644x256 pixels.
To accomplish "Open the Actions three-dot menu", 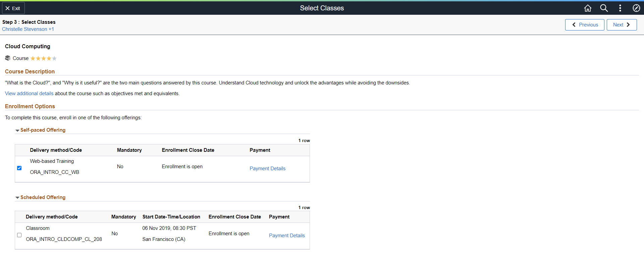I will (620, 8).
